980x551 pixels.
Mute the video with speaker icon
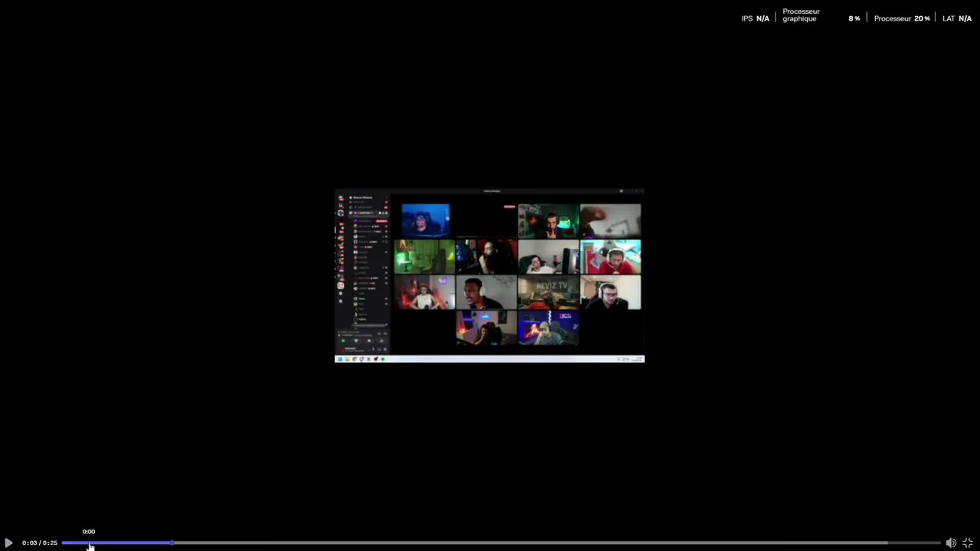point(951,543)
